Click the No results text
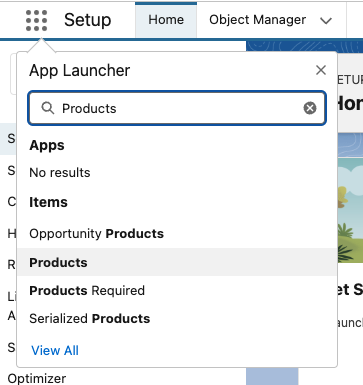This screenshot has height=385, width=363. [60, 173]
